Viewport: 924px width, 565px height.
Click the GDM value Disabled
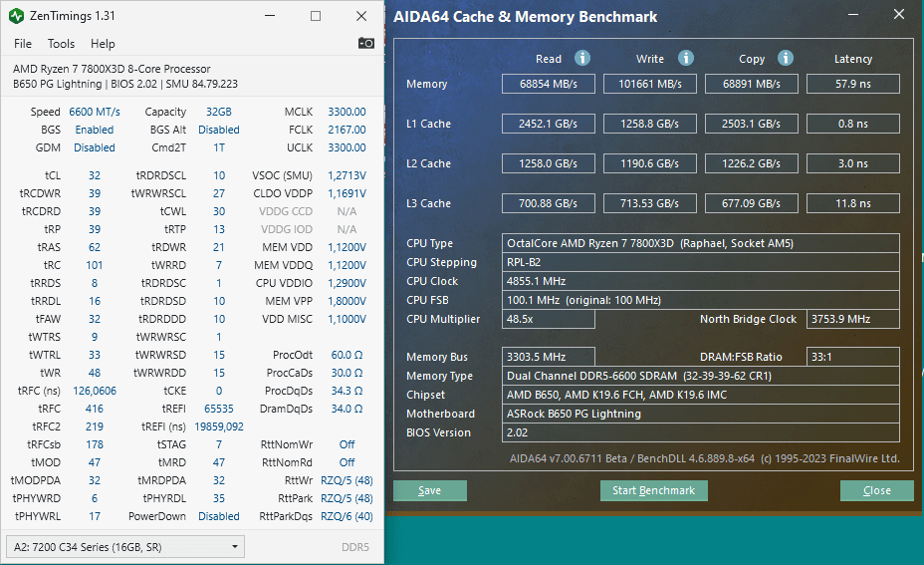[95, 147]
